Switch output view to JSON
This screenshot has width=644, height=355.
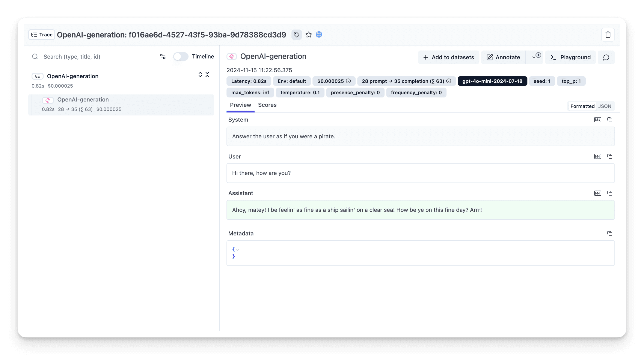pos(605,106)
